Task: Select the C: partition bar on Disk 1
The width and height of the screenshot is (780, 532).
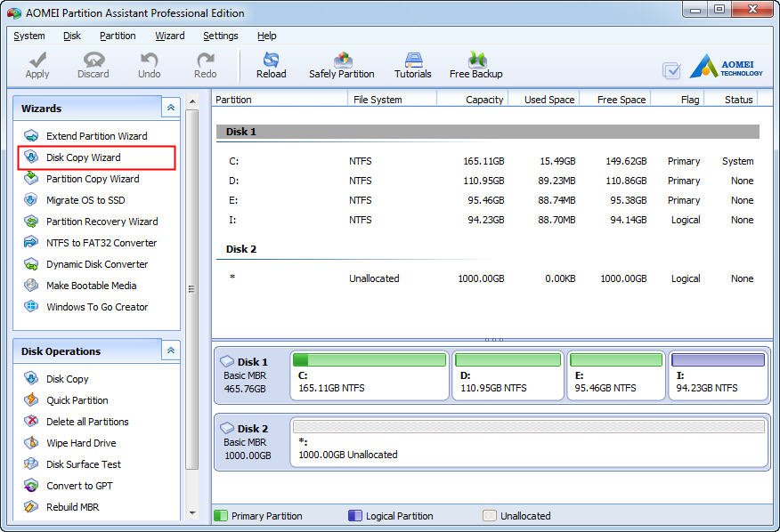Action: pyautogui.click(x=370, y=359)
